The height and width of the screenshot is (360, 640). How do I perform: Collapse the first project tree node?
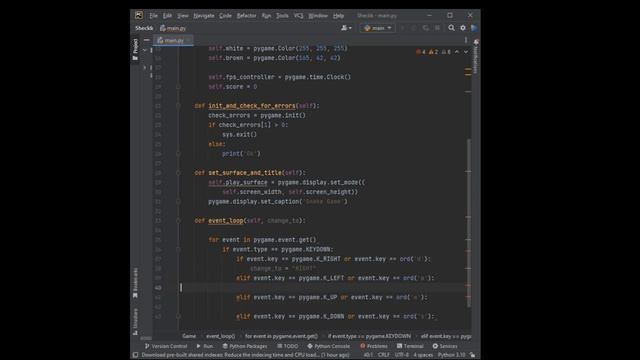tap(144, 50)
